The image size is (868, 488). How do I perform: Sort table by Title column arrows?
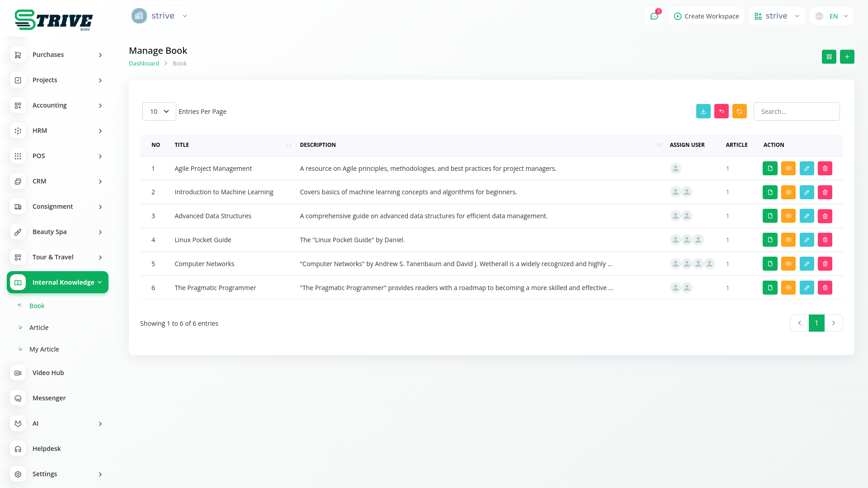[289, 145]
